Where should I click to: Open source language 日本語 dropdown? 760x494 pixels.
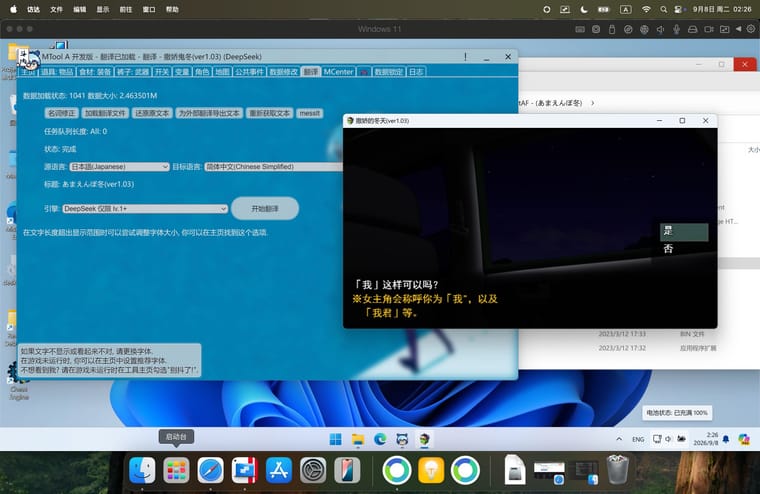coord(119,166)
